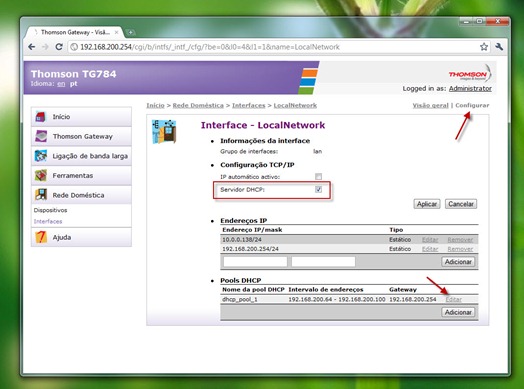Bookmark this page with the star icon

click(x=484, y=47)
